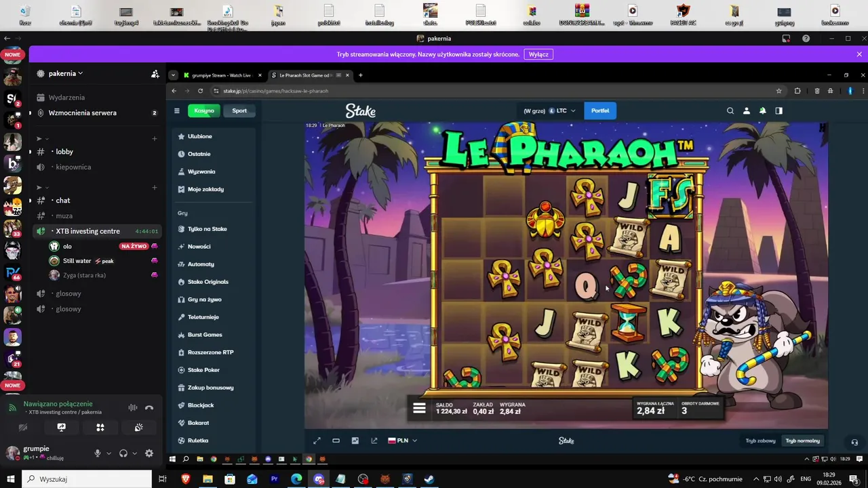868x488 pixels.
Task: Open PLN display currency dropdown
Action: click(x=402, y=441)
